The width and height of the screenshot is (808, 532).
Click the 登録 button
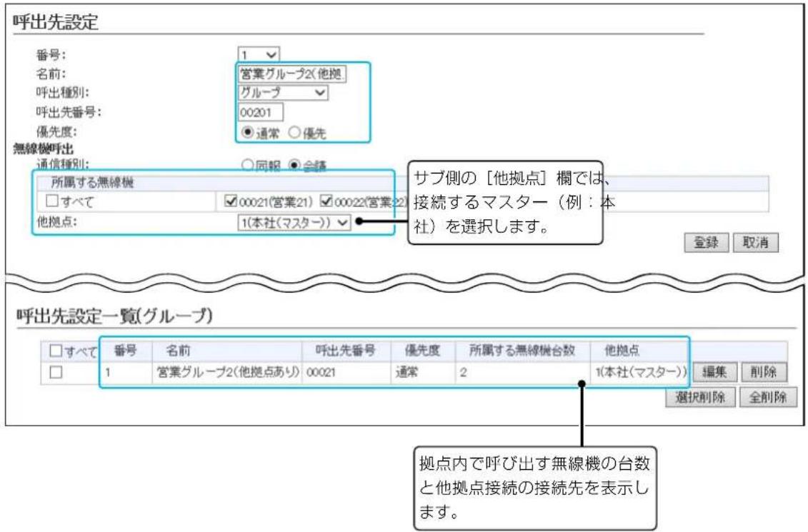[x=706, y=242]
